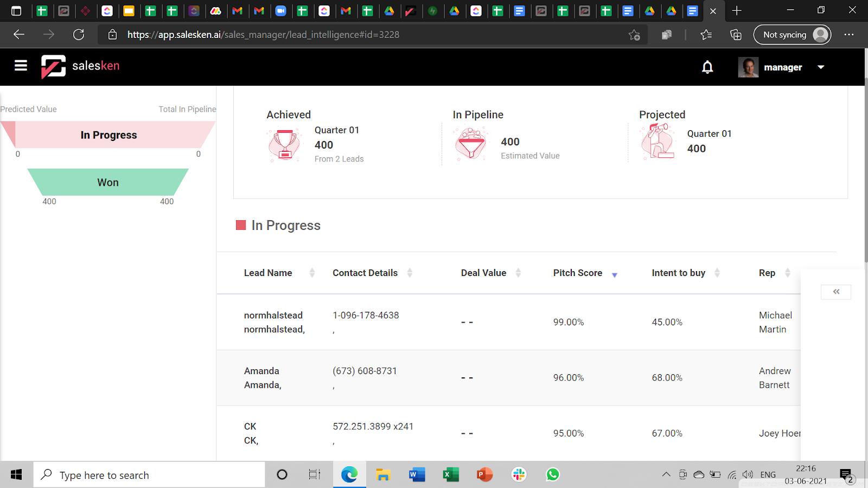Viewport: 868px width, 488px height.
Task: Open browser settings and more menu
Action: [849, 35]
